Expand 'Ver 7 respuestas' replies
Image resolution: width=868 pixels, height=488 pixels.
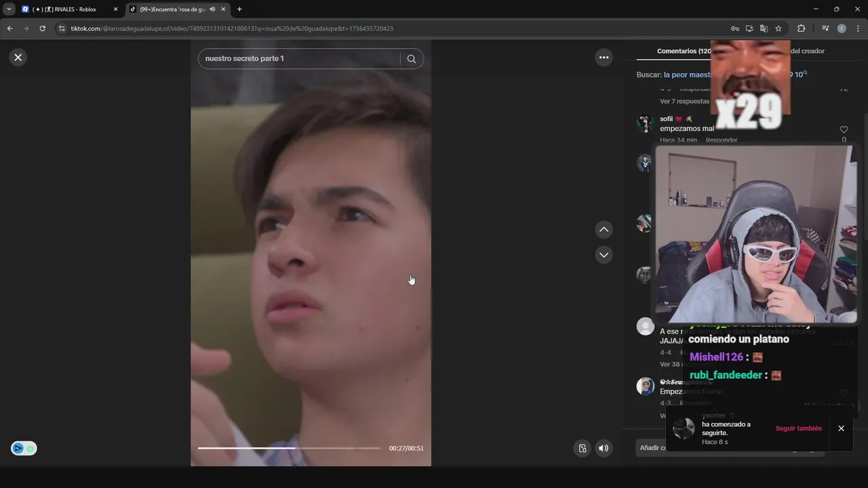(684, 102)
